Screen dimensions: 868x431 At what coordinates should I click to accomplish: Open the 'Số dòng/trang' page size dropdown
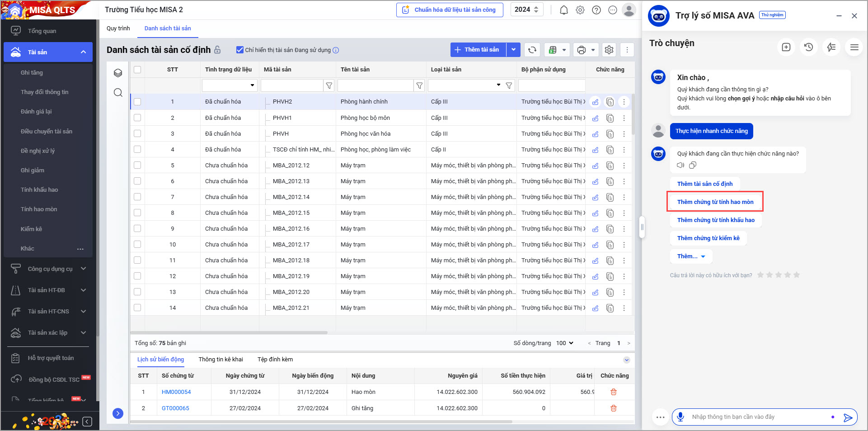pos(564,343)
